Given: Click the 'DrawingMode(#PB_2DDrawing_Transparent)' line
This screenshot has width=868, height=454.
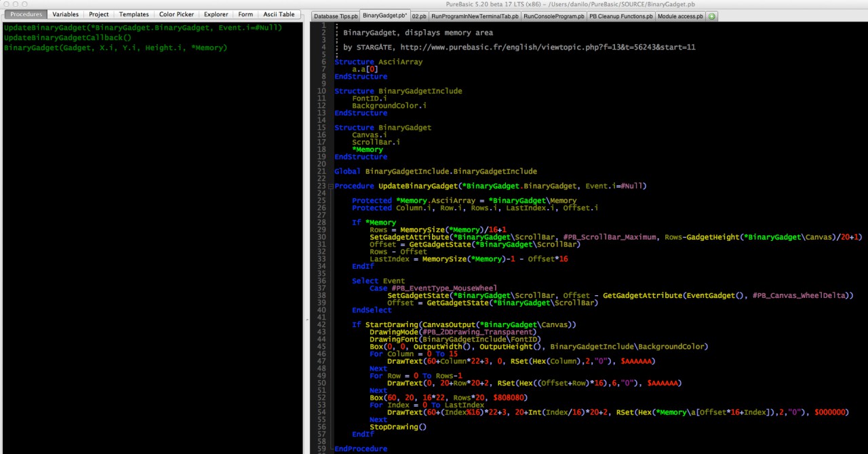Looking at the screenshot, I should [x=453, y=333].
